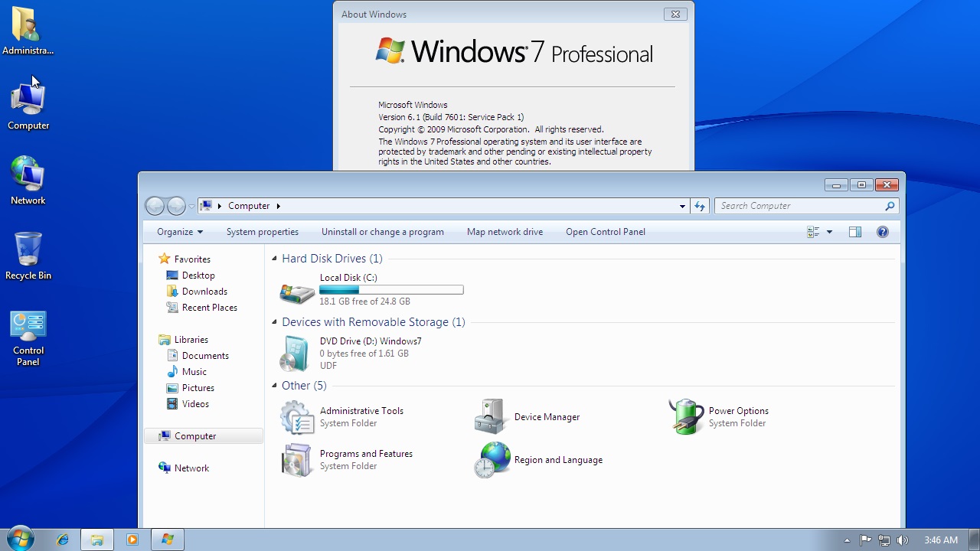Open the address bar history dropdown
The height and width of the screenshot is (551, 980).
tap(682, 206)
